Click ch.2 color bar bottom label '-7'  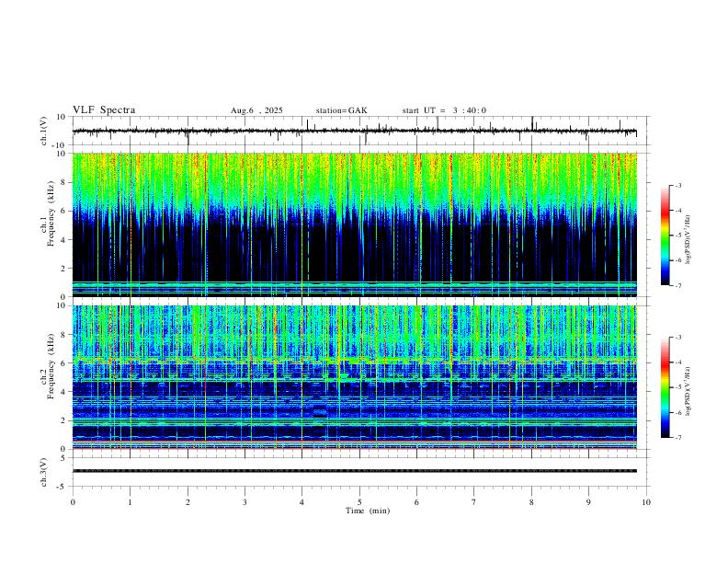[x=677, y=438]
